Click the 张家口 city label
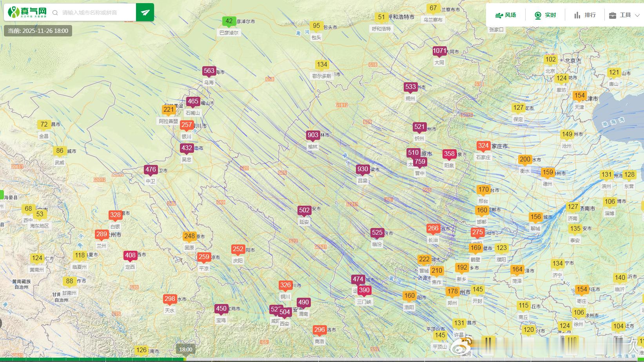This screenshot has width=644, height=362. (x=496, y=30)
